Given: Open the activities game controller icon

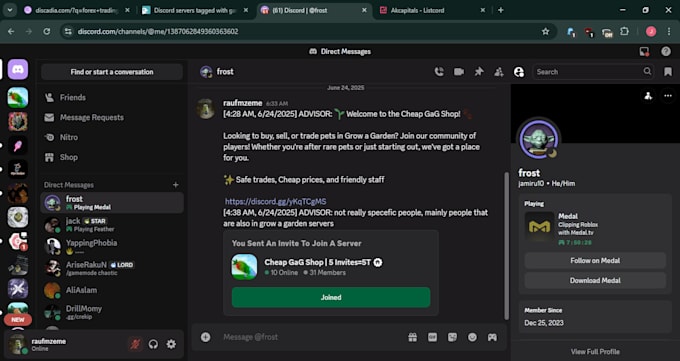Looking at the screenshot, I should coord(492,337).
